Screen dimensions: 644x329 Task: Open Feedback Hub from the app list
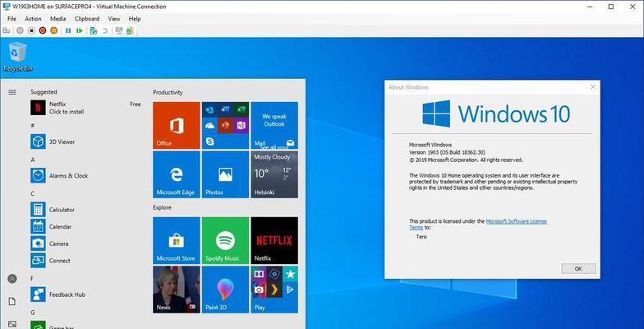(85, 294)
